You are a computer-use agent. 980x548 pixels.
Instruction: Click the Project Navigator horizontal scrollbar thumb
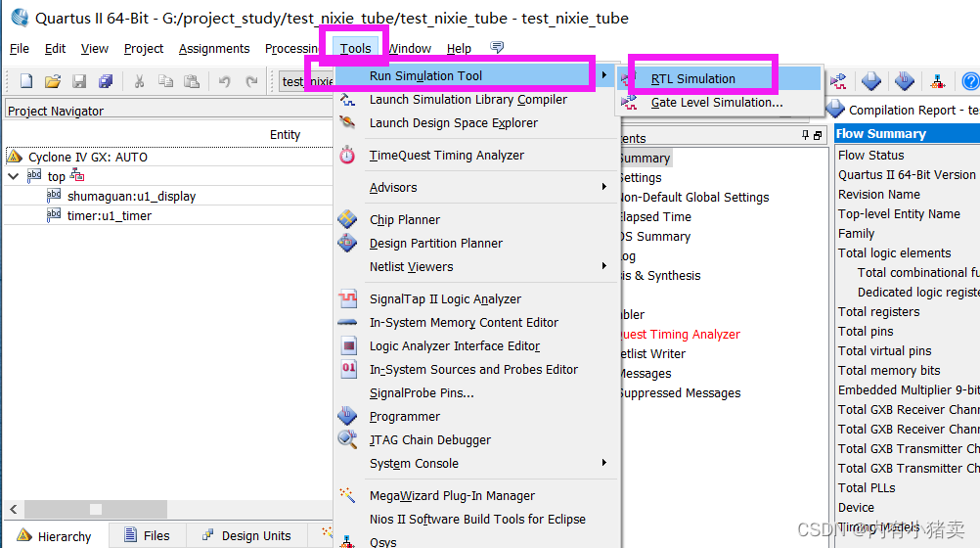coord(96,509)
